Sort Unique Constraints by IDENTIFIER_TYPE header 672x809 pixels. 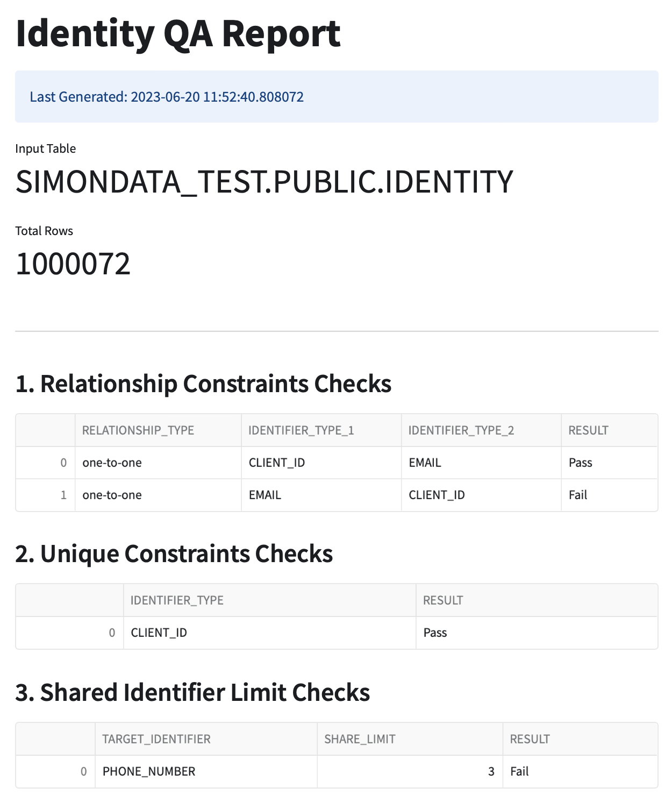click(177, 600)
